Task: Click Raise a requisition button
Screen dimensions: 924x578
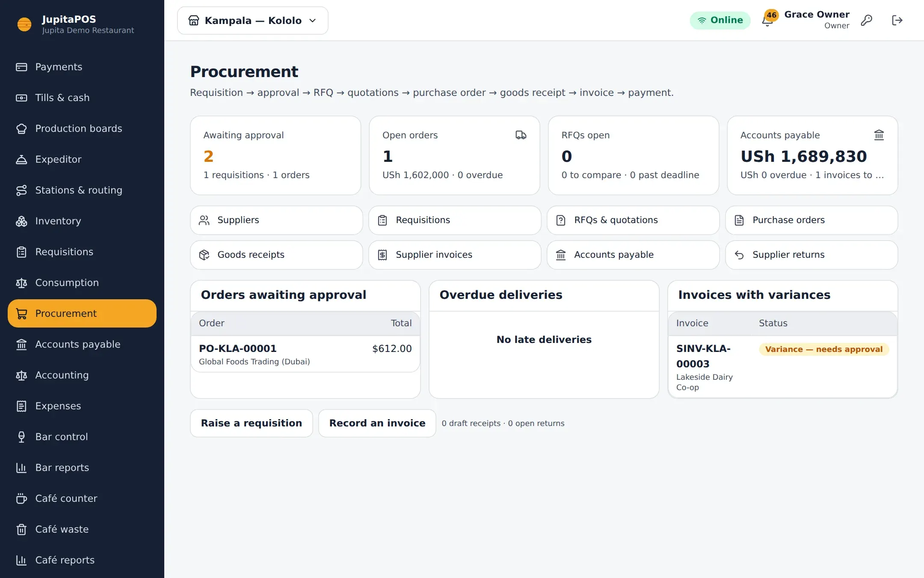Action: point(252,423)
